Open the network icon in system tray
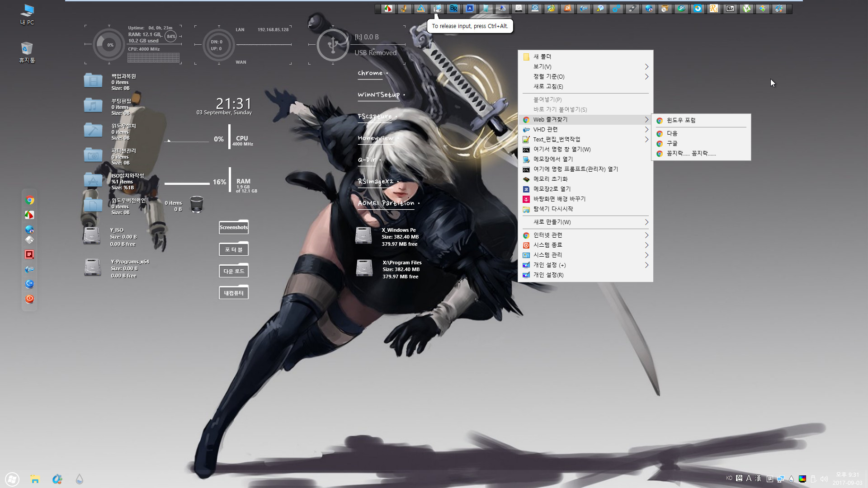This screenshot has height=488, width=868. click(781, 479)
